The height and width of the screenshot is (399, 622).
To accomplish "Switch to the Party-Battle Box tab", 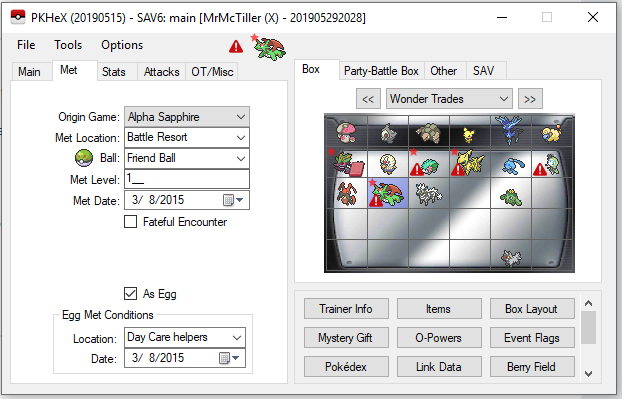I will (x=381, y=71).
